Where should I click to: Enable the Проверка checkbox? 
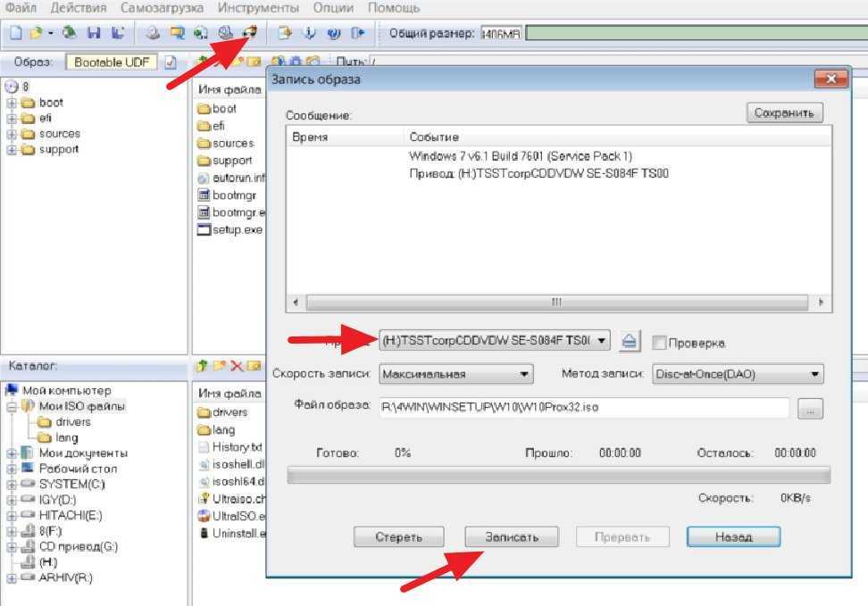pyautogui.click(x=659, y=343)
